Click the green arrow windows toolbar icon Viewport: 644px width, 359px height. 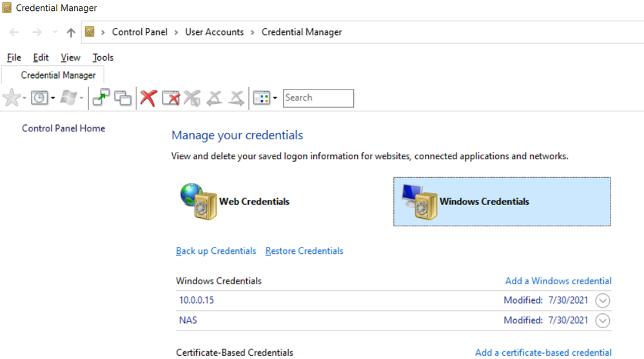click(x=101, y=98)
